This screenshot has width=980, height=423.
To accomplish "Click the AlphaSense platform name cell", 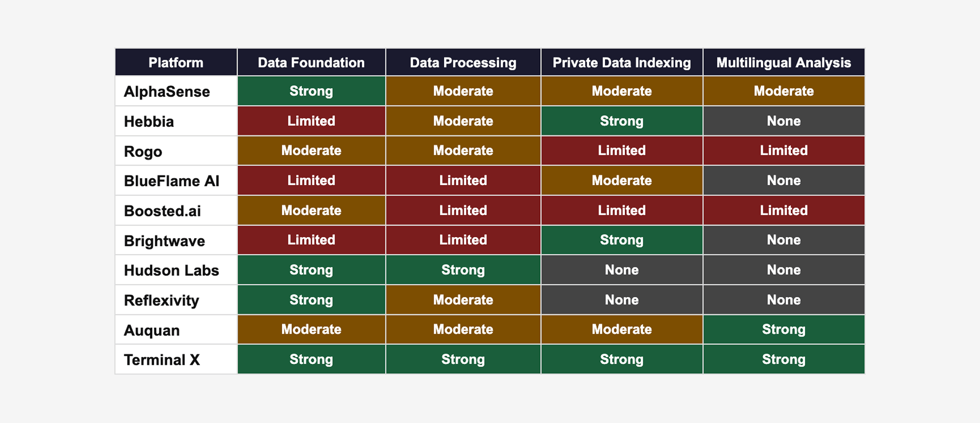I will click(167, 91).
